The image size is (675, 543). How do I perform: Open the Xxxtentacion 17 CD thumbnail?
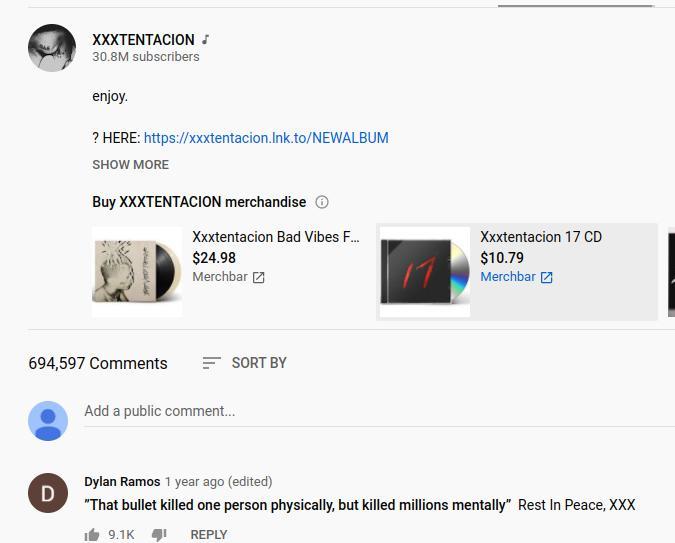coord(425,272)
